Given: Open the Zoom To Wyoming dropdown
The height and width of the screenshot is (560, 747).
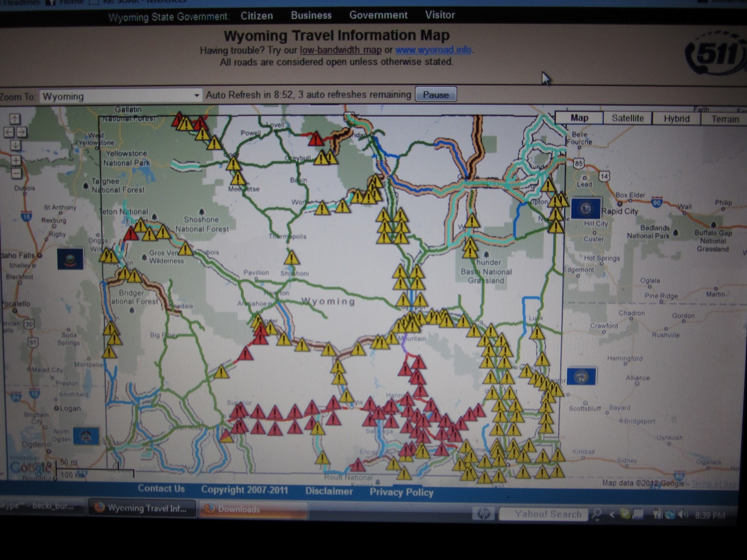Looking at the screenshot, I should pos(120,96).
